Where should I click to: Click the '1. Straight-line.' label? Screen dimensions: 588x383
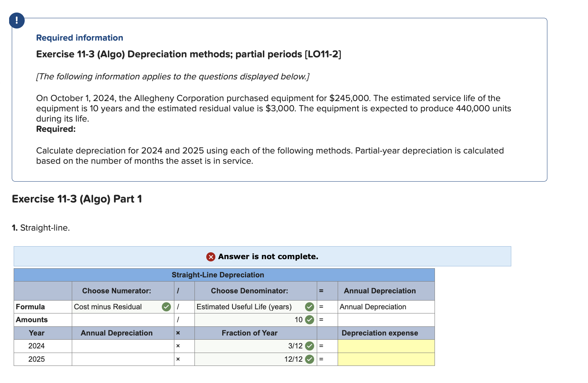pyautogui.click(x=41, y=228)
